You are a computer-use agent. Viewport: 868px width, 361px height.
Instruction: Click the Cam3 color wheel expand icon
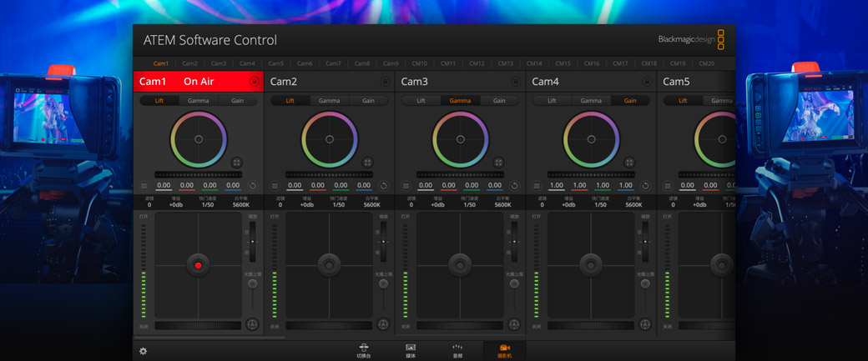point(498,163)
